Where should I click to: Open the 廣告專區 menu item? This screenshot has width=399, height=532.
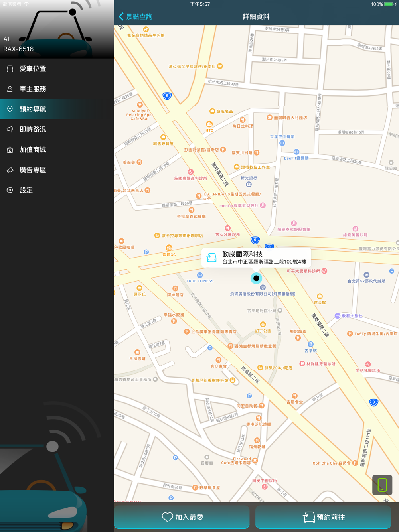(57, 170)
